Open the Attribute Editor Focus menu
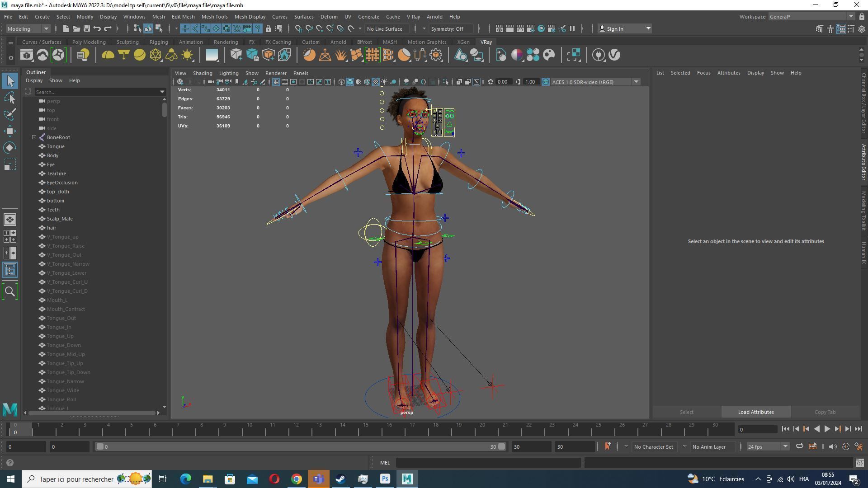This screenshot has height=488, width=868. tap(703, 73)
